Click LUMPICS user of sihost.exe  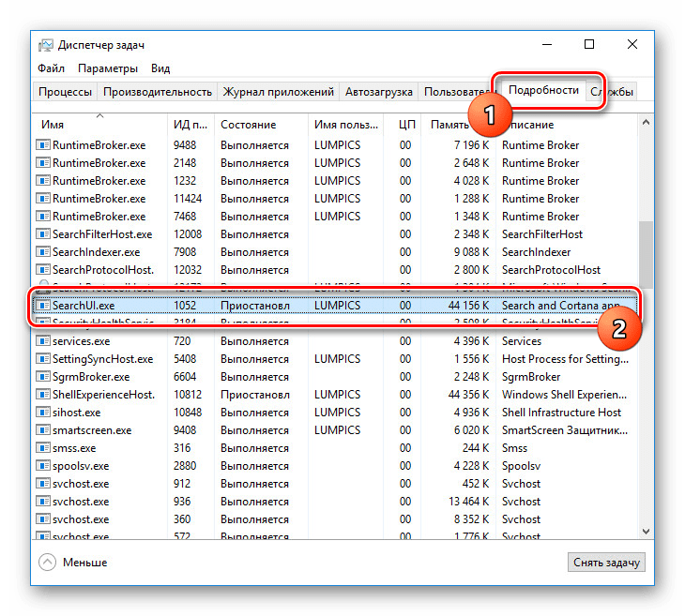[337, 413]
